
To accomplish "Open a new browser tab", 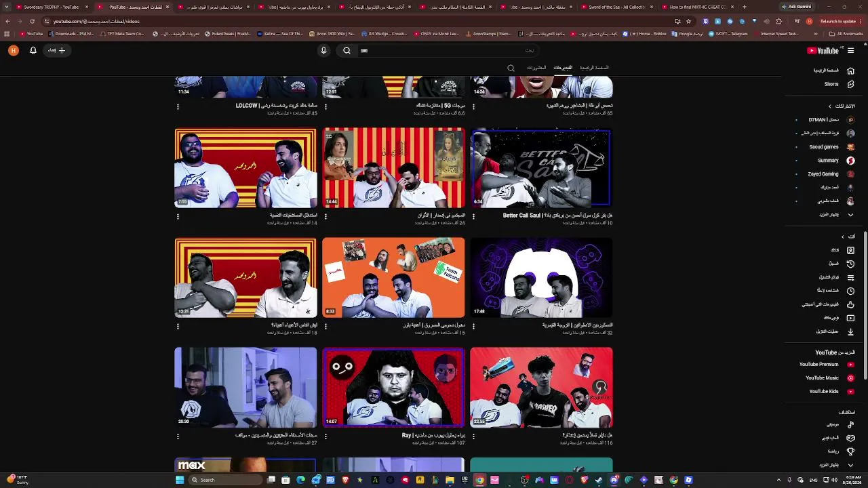I will (744, 7).
